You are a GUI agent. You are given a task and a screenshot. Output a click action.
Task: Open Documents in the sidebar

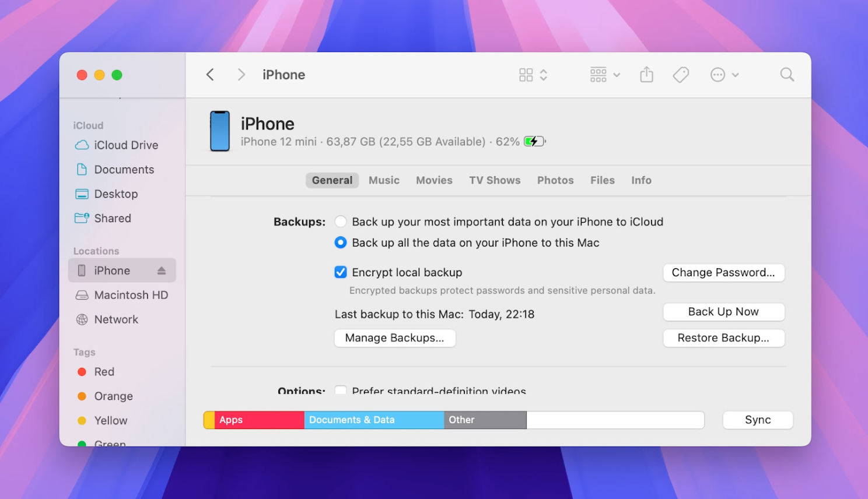coord(117,170)
